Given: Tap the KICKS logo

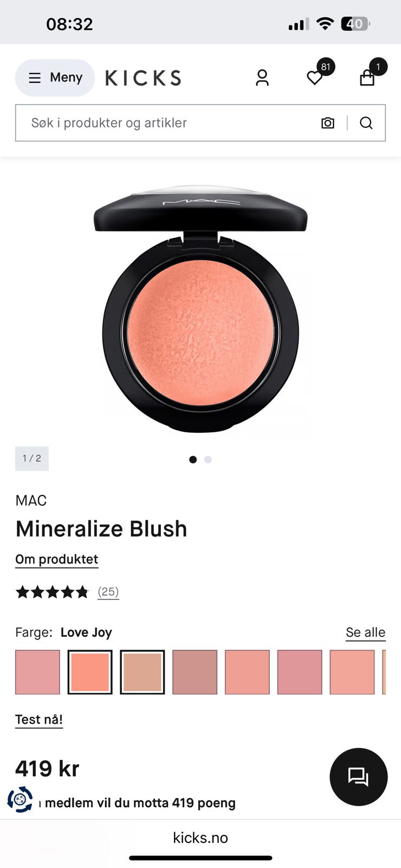Looking at the screenshot, I should pos(143,78).
